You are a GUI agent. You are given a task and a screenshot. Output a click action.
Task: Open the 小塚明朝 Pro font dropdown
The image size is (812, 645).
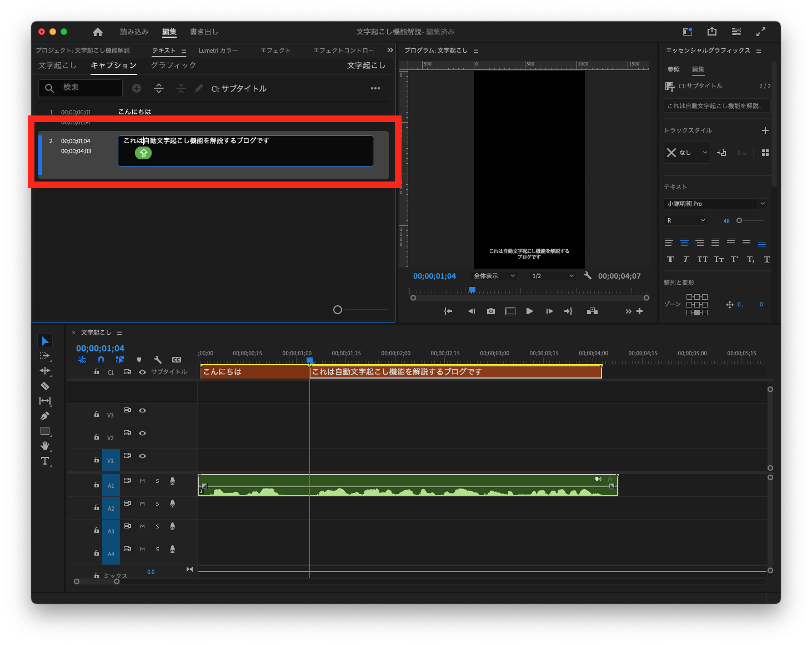(715, 203)
